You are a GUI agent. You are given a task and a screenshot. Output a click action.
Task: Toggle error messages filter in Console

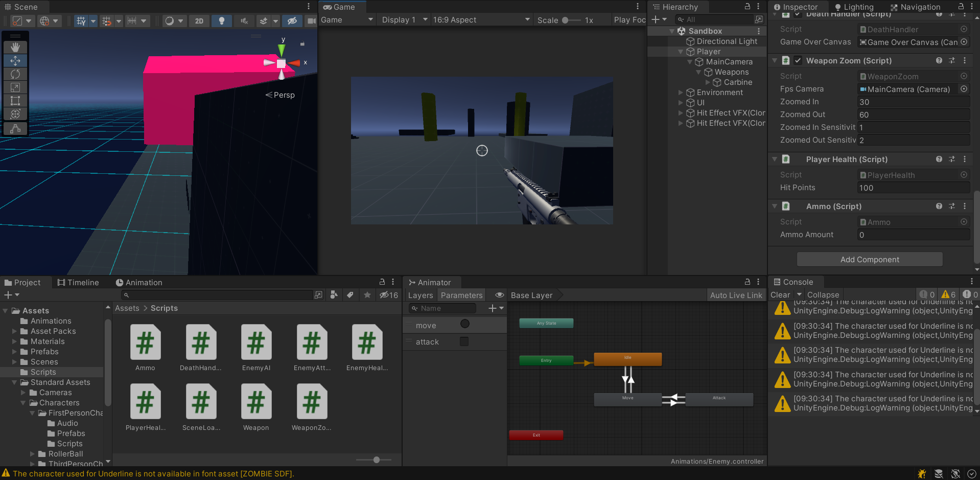tap(970, 294)
